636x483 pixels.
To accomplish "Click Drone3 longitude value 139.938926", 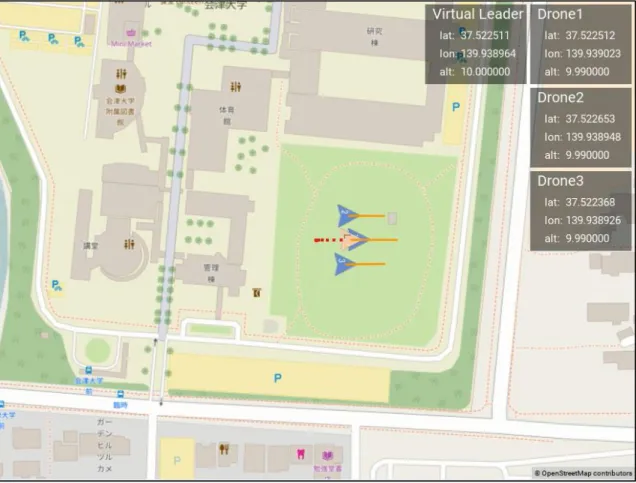I will point(593,220).
